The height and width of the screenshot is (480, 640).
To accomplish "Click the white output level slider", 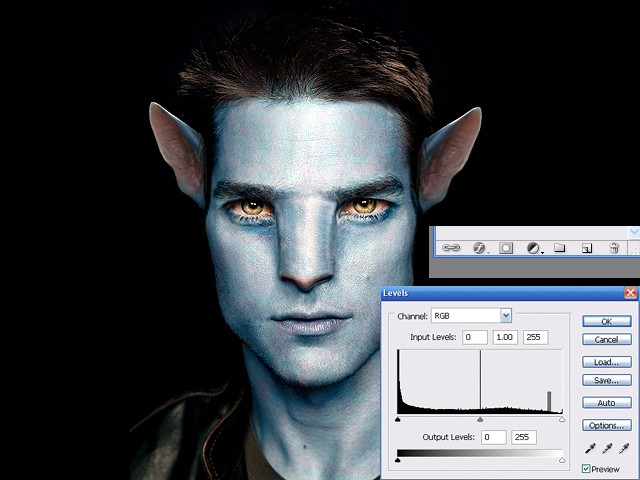I will [562, 460].
